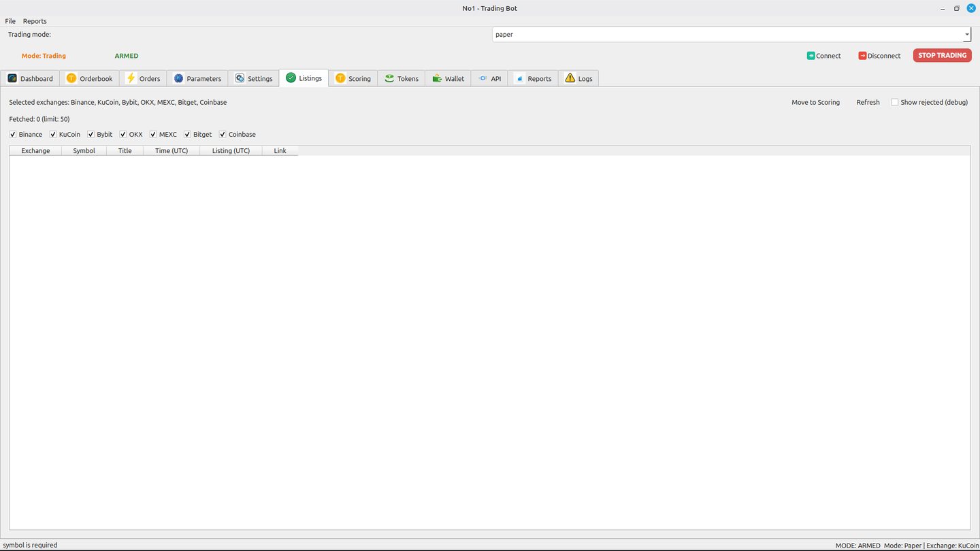This screenshot has width=980, height=551.
Task: Click the red Disconnect arrow icon
Action: pyautogui.click(x=862, y=56)
